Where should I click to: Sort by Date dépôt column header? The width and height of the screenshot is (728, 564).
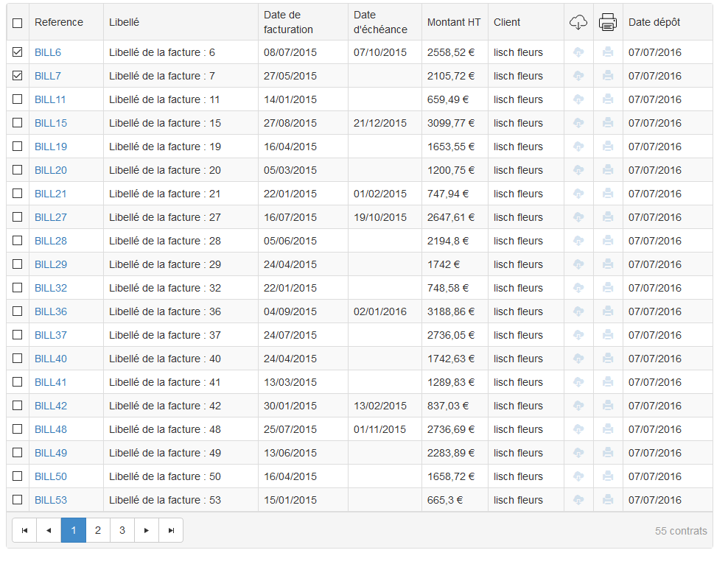click(x=654, y=22)
